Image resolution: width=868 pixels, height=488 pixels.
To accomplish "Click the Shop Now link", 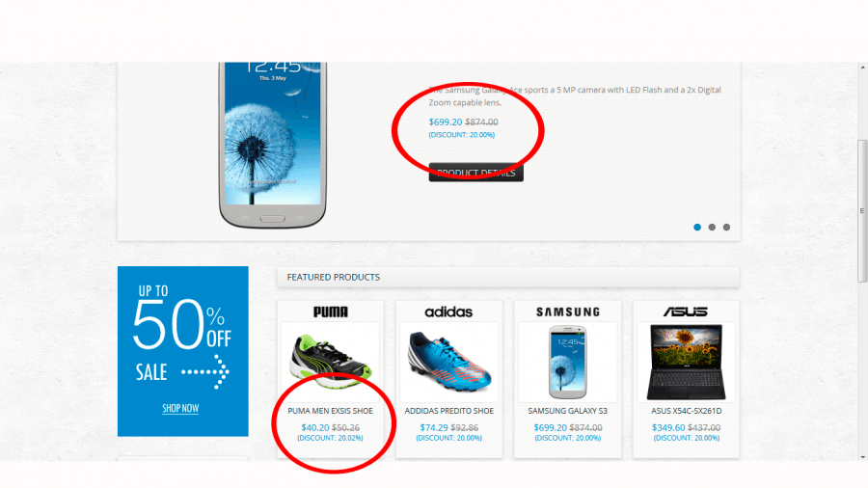I will pyautogui.click(x=180, y=408).
